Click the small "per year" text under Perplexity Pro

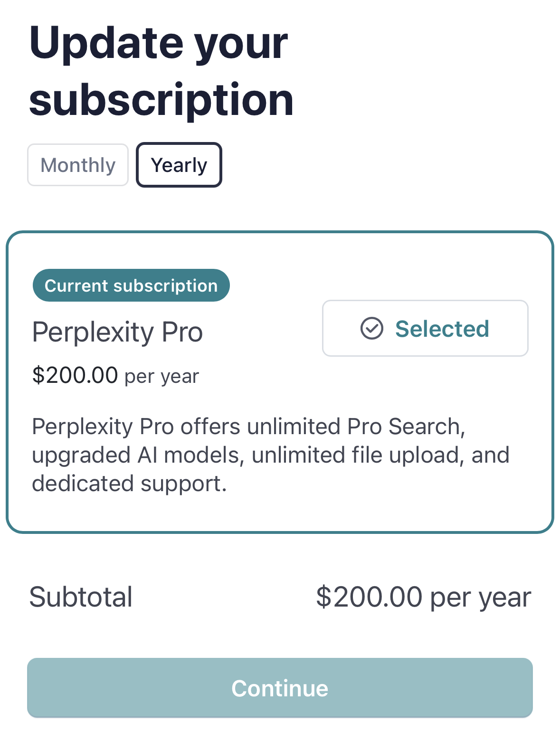click(161, 376)
